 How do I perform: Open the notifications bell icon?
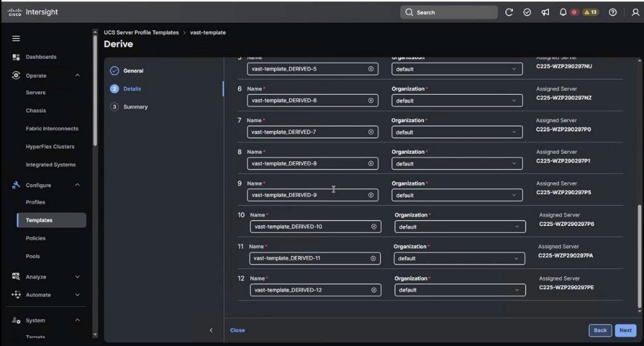point(563,12)
